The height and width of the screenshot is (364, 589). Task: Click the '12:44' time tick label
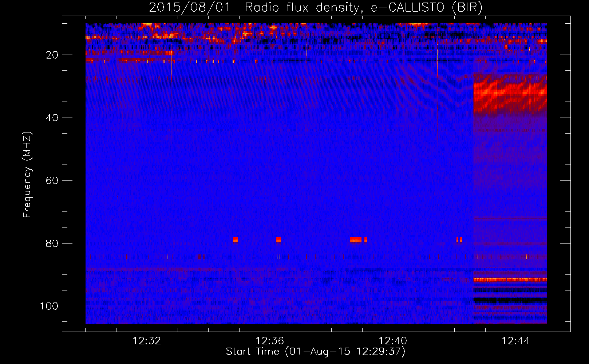click(x=516, y=341)
